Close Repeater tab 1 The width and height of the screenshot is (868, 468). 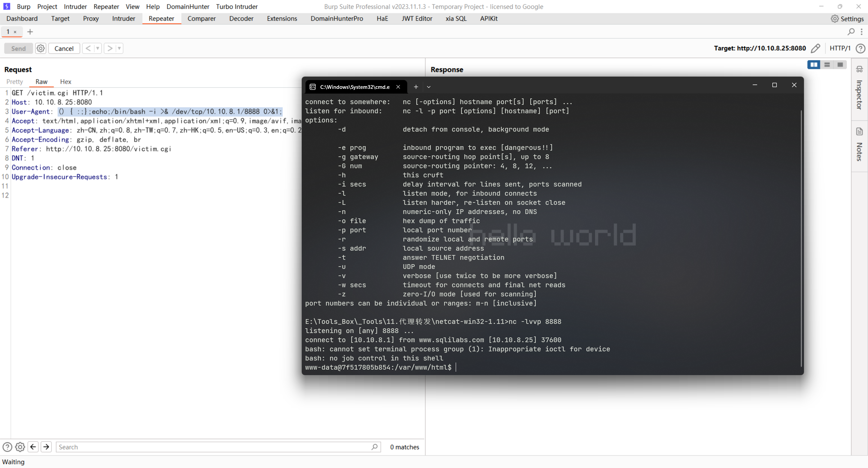pyautogui.click(x=15, y=32)
